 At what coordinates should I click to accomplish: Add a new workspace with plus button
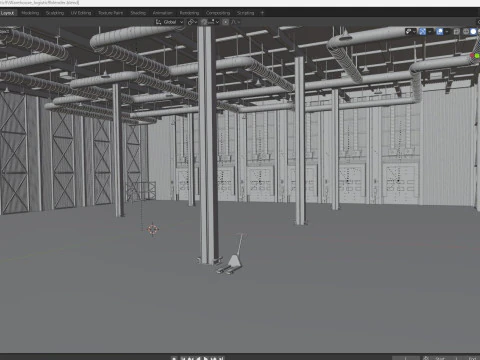click(262, 13)
